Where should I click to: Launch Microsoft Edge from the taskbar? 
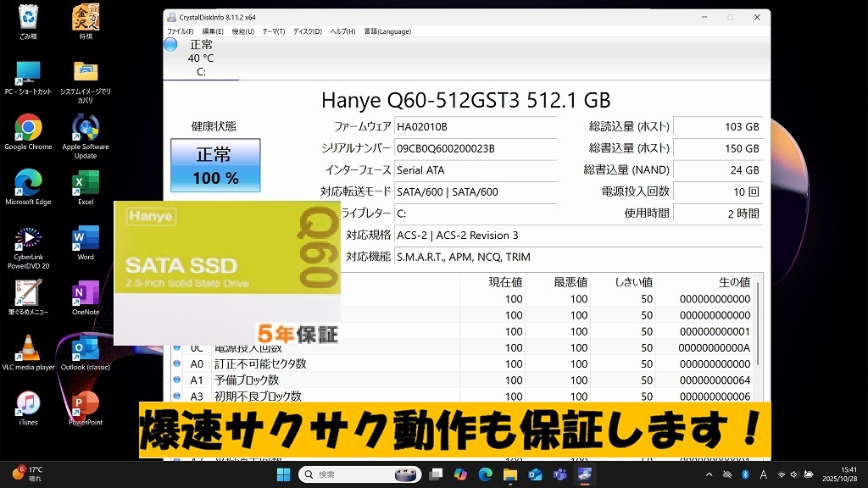pos(487,474)
